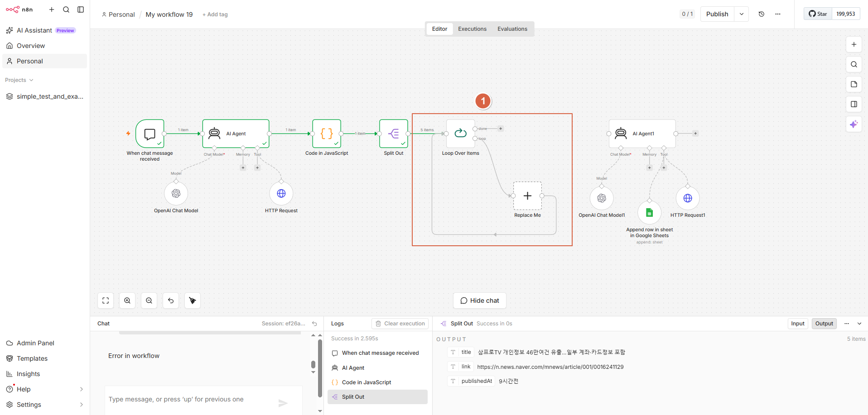Select Code in JavaScript log entry
The image size is (868, 415).
point(377,382)
